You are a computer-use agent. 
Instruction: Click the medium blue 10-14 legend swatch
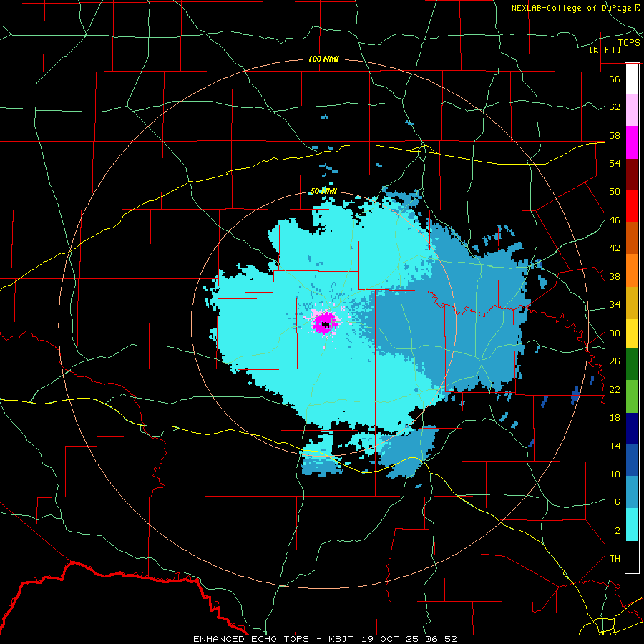click(632, 460)
